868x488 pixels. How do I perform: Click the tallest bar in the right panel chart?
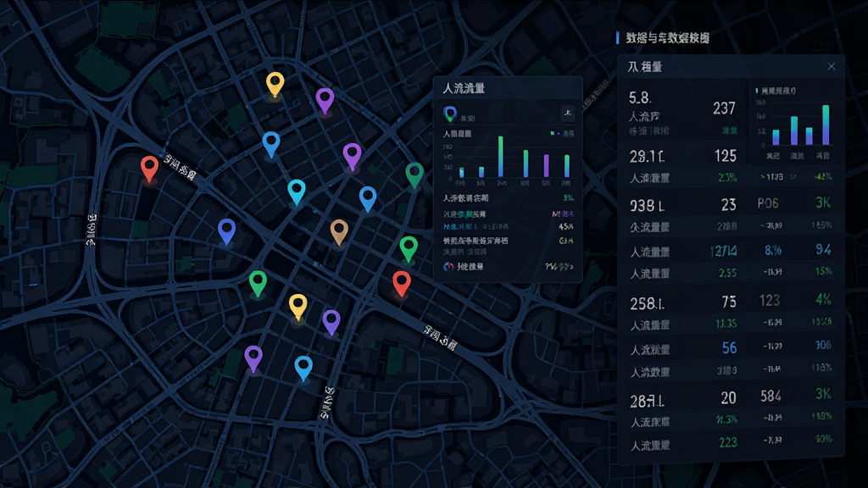coord(826,125)
